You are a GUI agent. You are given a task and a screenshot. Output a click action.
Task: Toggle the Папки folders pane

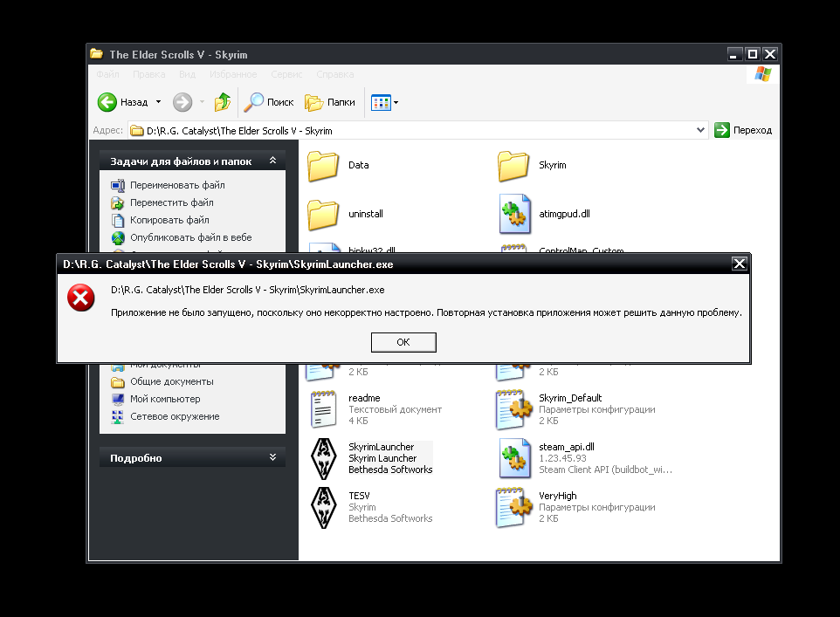329,102
